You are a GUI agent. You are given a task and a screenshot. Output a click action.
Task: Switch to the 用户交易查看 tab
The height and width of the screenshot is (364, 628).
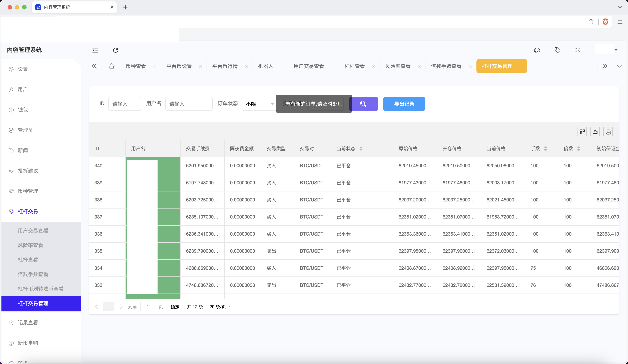tap(309, 66)
